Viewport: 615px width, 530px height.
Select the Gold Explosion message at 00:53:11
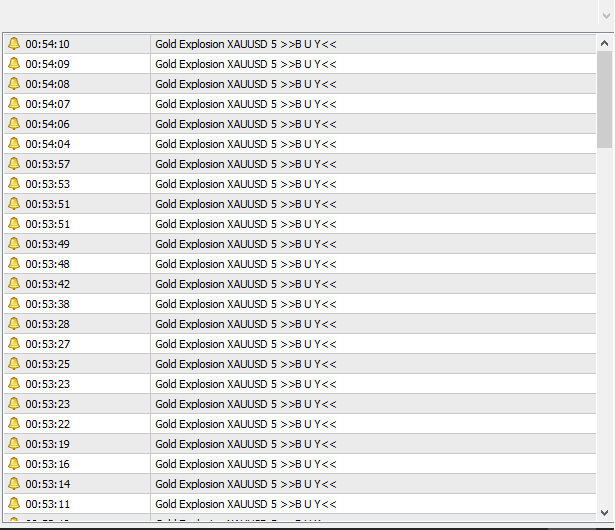tap(246, 504)
